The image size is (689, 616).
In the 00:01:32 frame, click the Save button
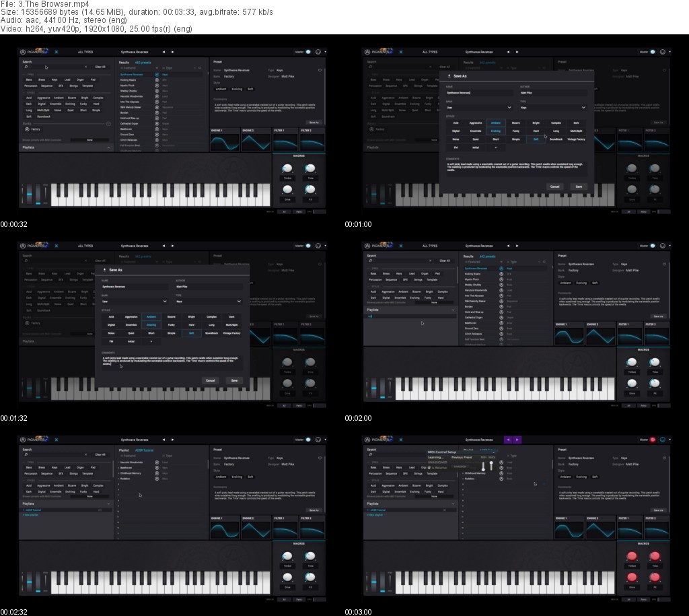pyautogui.click(x=234, y=381)
